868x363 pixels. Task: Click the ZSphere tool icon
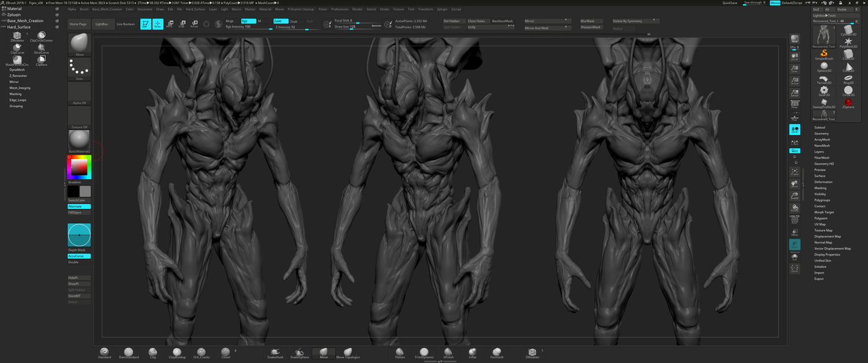(848, 103)
